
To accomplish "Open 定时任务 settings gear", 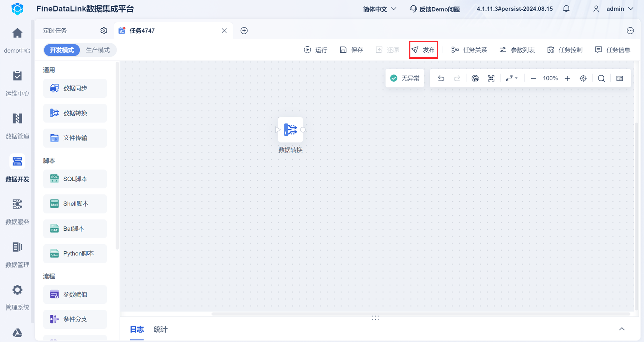I will (x=104, y=31).
